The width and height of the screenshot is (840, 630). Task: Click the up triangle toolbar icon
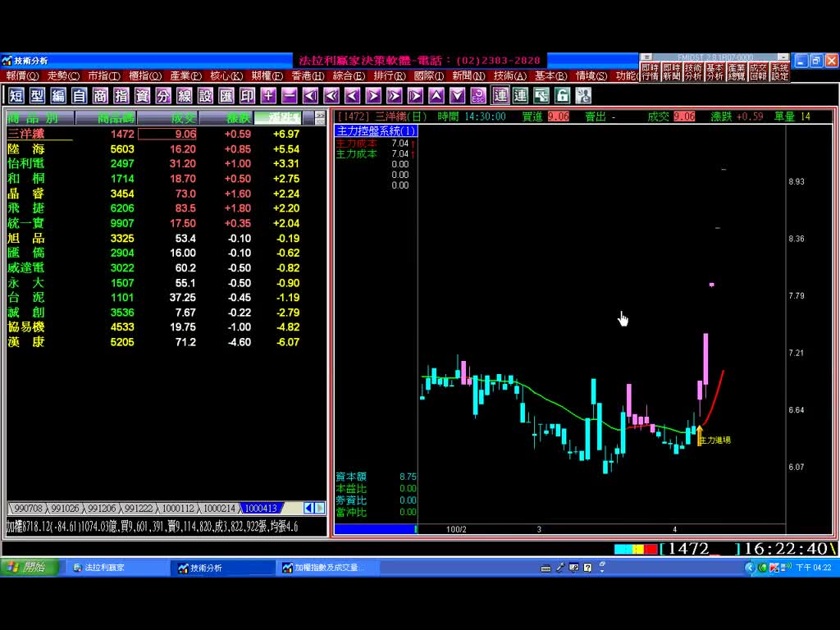pos(436,96)
